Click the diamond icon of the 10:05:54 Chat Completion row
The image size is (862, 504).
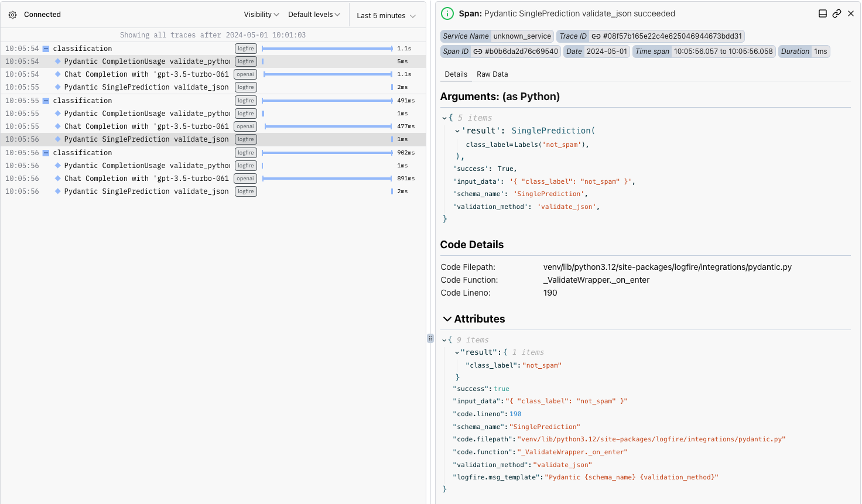(x=58, y=74)
